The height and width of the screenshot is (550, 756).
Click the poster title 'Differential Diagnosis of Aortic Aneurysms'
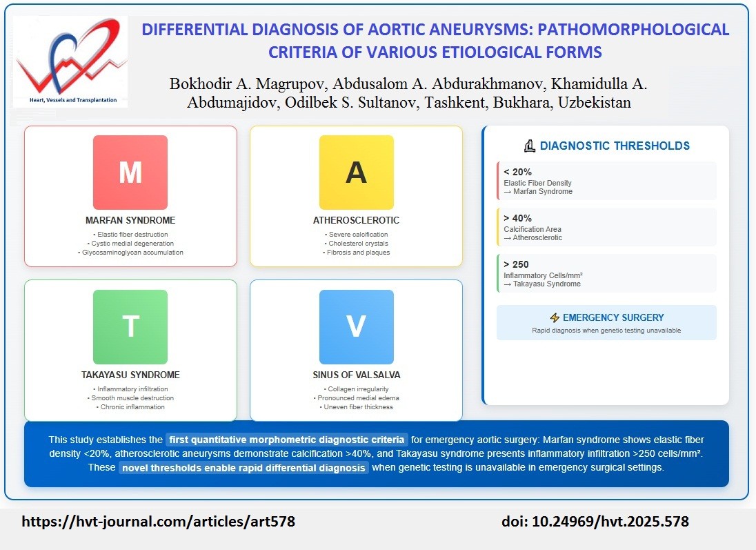pyautogui.click(x=435, y=41)
